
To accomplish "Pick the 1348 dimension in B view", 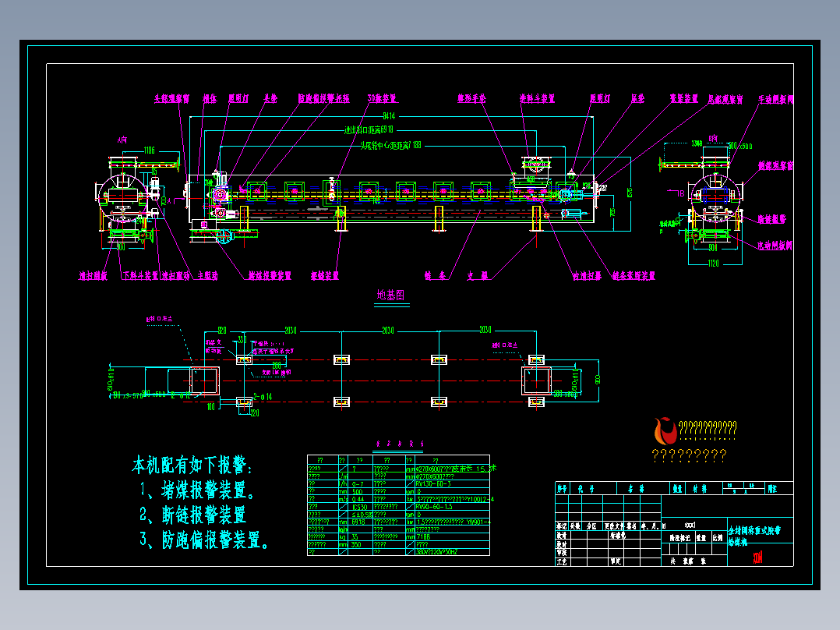I will 697,143.
